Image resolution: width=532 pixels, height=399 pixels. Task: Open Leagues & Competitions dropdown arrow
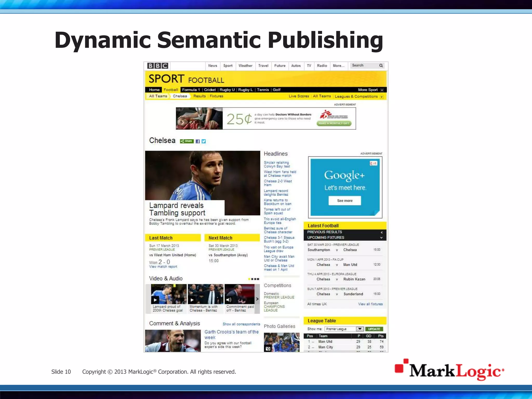[x=382, y=97]
